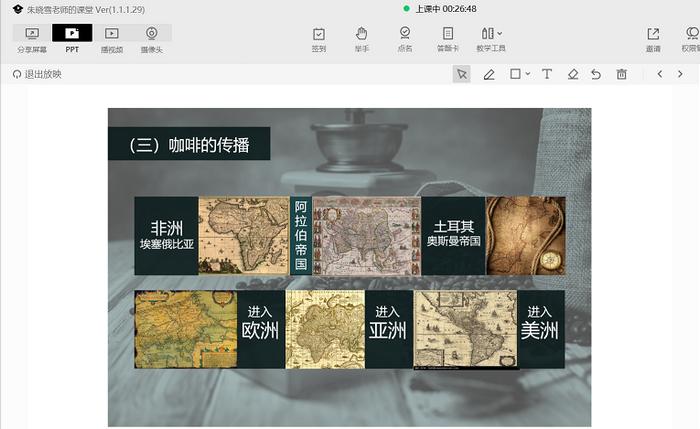
Task: Open the 播视频 play video mode
Action: [112, 39]
